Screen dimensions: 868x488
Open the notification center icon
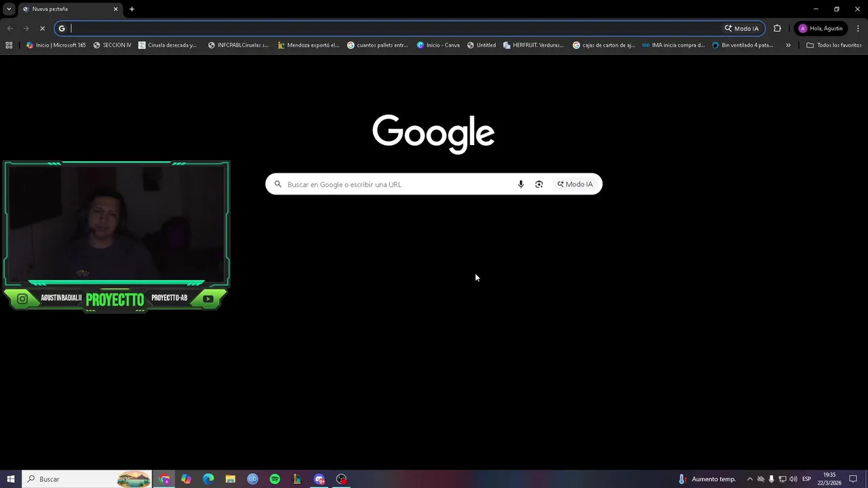coord(853,479)
